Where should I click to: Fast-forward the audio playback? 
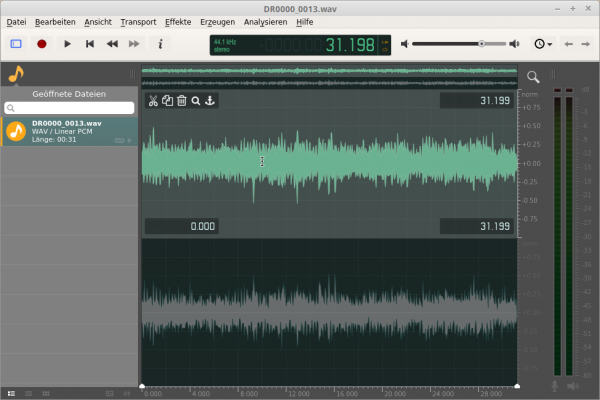[x=134, y=44]
